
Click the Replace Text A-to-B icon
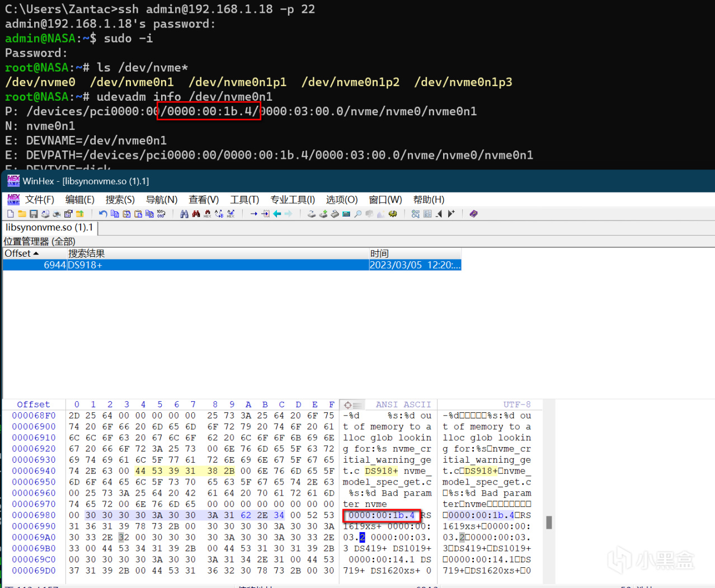[x=219, y=214]
